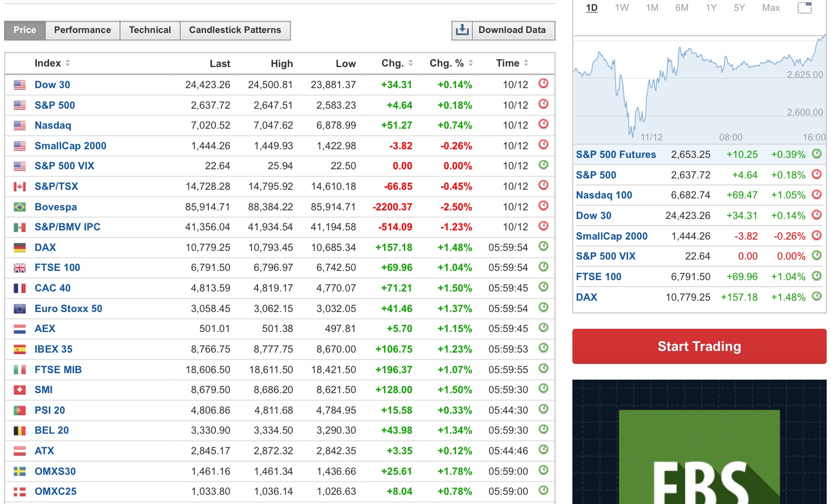
Task: Select the 6M chart range
Action: 682,8
